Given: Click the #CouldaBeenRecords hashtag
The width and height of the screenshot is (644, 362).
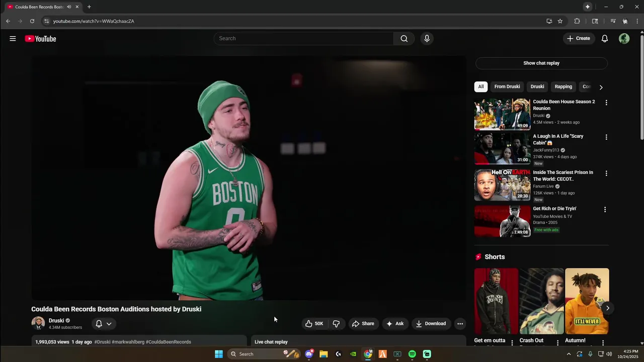Looking at the screenshot, I should point(169,342).
